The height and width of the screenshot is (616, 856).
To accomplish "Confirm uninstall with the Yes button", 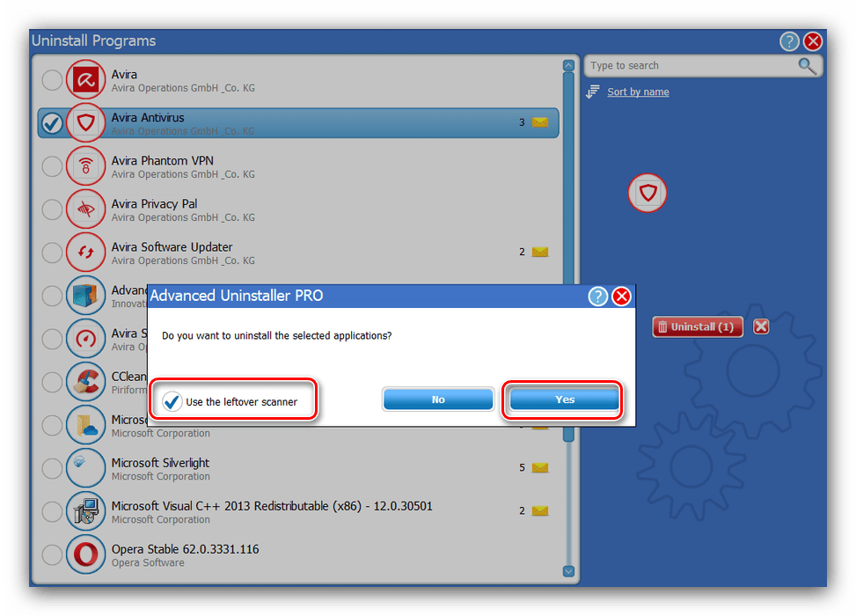I will click(x=564, y=400).
